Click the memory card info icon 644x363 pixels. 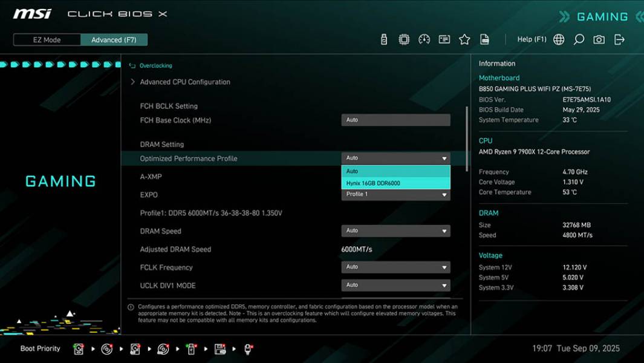coord(444,39)
